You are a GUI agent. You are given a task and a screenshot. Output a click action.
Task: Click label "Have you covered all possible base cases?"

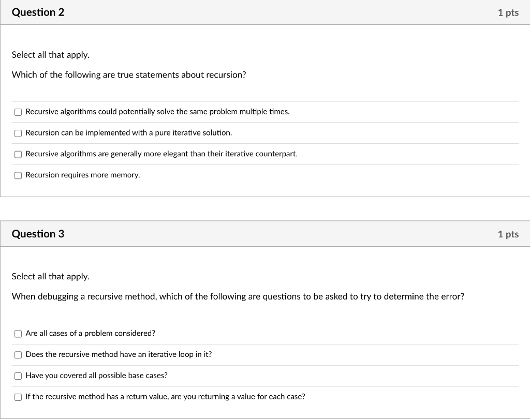[x=97, y=376]
